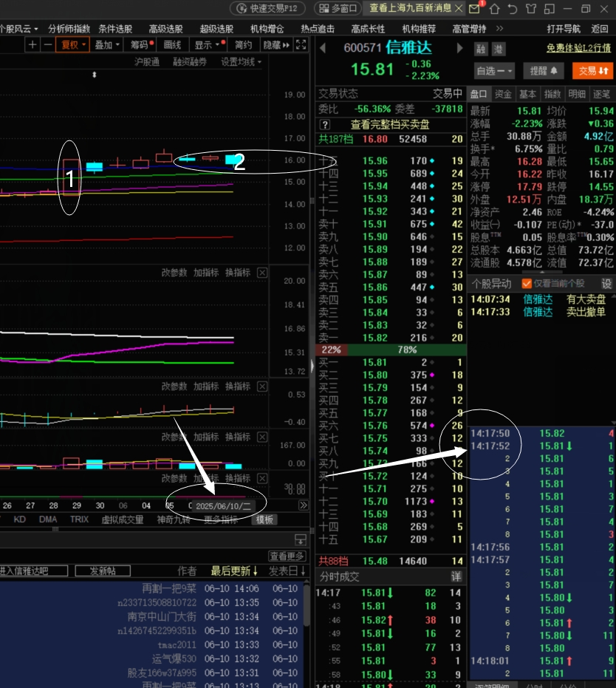
Task: Close the 查看上海九百新消息 notification
Action: pyautogui.click(x=459, y=8)
